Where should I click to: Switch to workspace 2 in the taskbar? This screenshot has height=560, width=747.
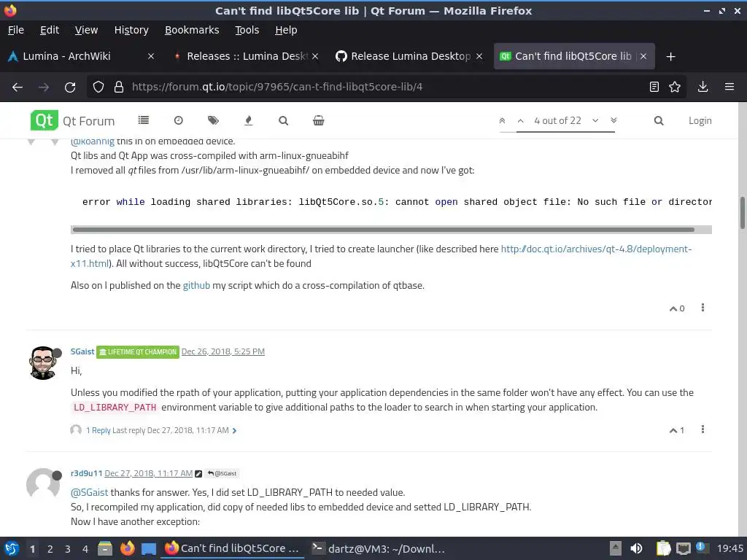(x=50, y=549)
